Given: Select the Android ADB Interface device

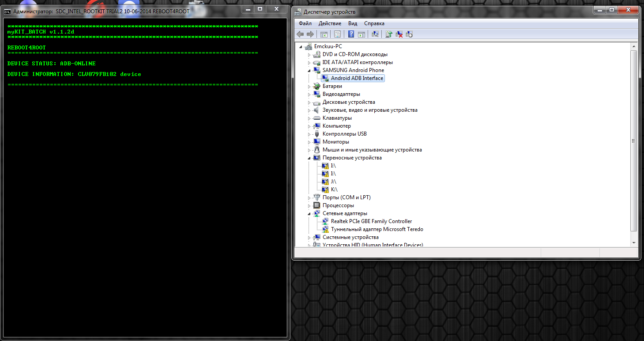Looking at the screenshot, I should [357, 78].
